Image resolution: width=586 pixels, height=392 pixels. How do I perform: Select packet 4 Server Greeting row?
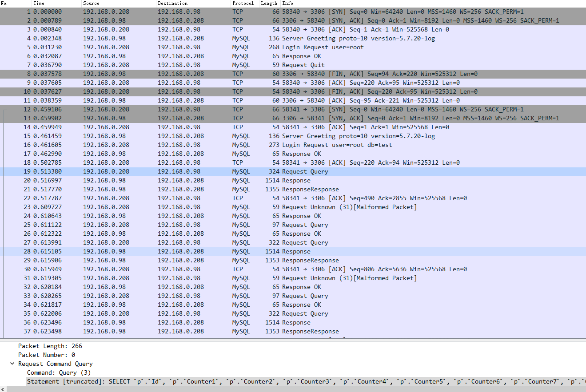(293, 38)
